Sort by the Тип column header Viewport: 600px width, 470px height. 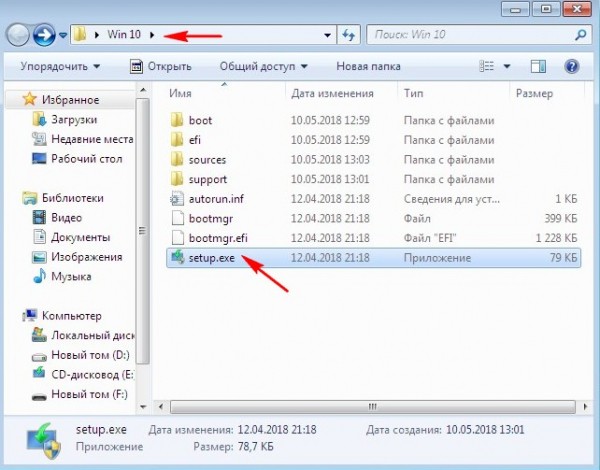click(x=413, y=93)
